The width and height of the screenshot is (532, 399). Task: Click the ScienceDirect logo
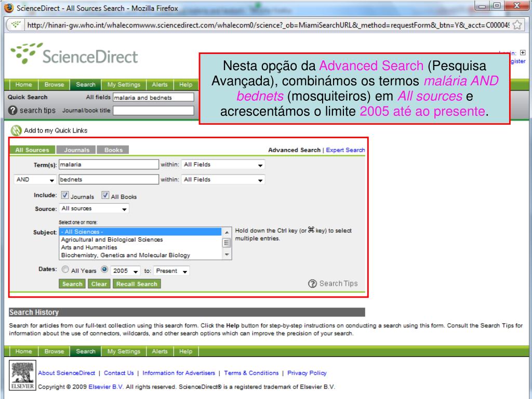point(74,54)
